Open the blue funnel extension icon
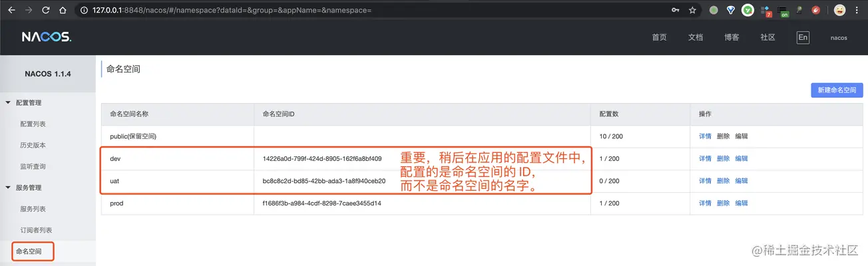 click(x=731, y=11)
